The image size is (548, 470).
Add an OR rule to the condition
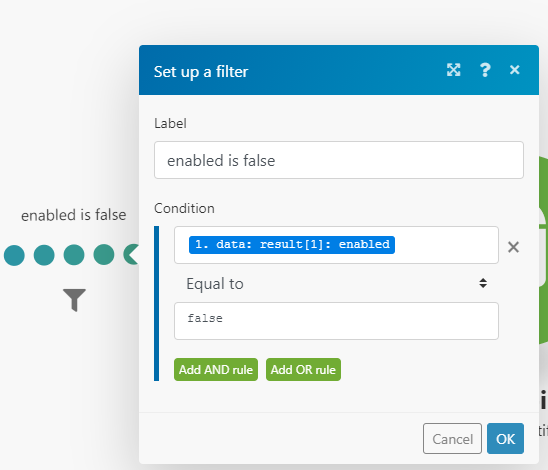[303, 369]
